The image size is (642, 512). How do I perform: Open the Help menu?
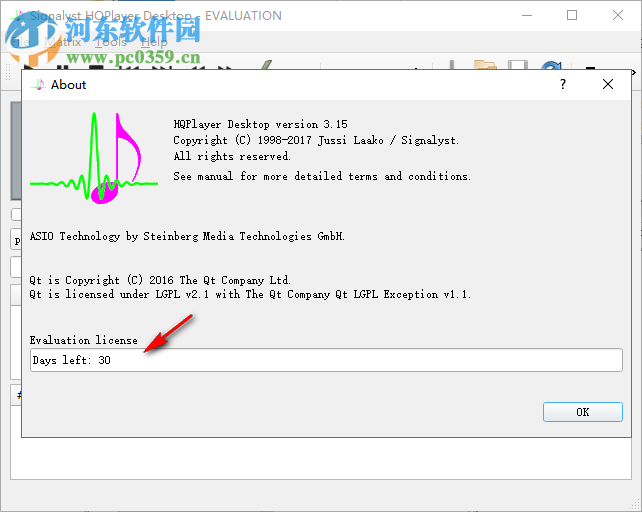(x=154, y=42)
